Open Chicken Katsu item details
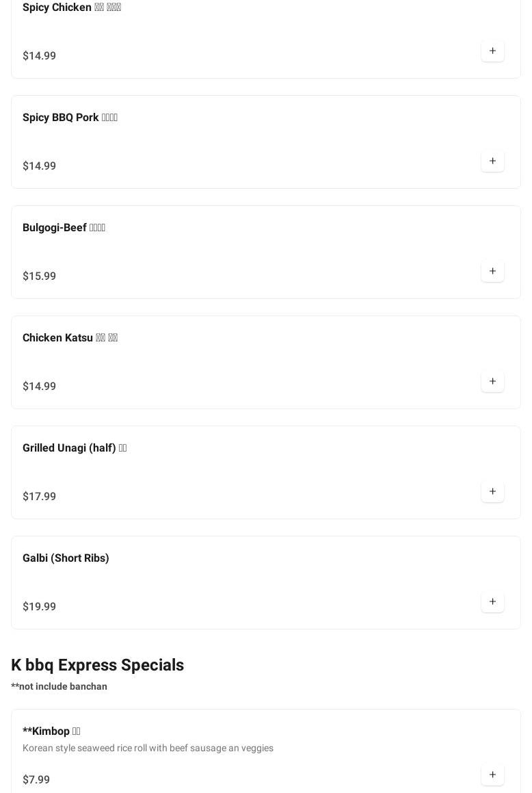This screenshot has width=532, height=793. pos(70,338)
